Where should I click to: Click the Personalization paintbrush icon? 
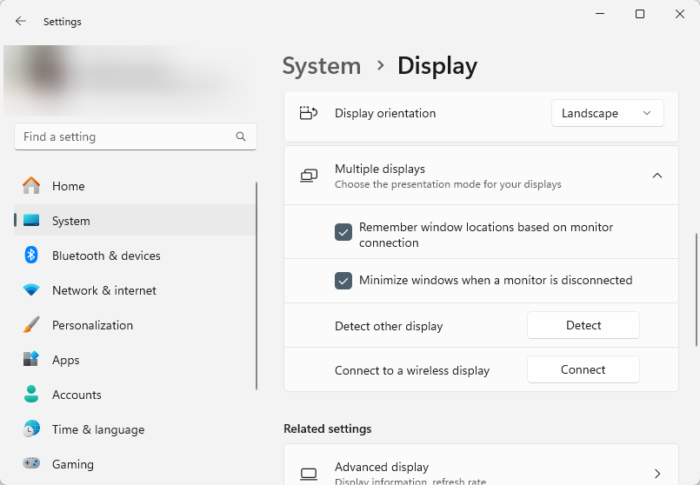(31, 325)
